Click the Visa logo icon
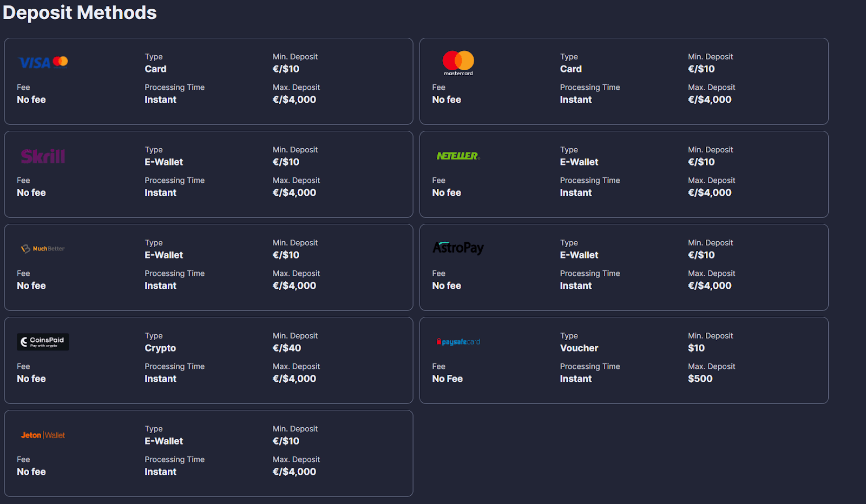The width and height of the screenshot is (866, 504). 43,62
